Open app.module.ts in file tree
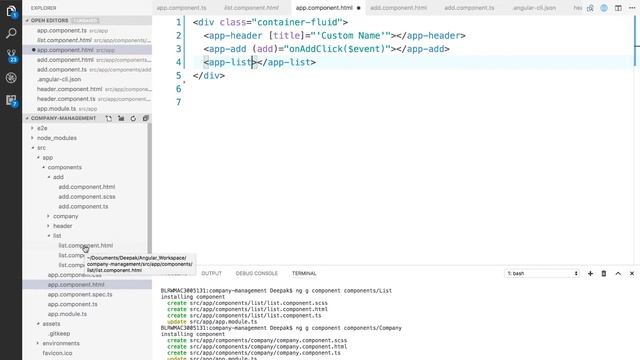The height and width of the screenshot is (360, 640). coord(67,314)
